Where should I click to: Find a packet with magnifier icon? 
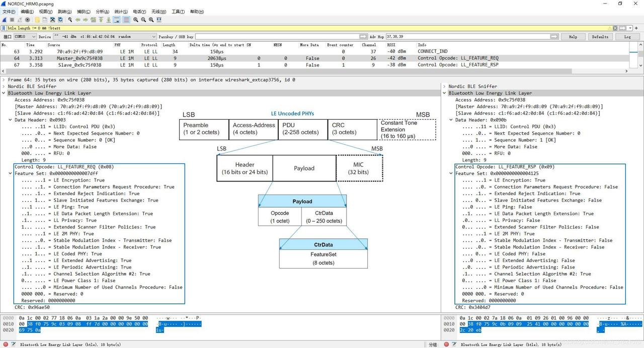coord(70,20)
